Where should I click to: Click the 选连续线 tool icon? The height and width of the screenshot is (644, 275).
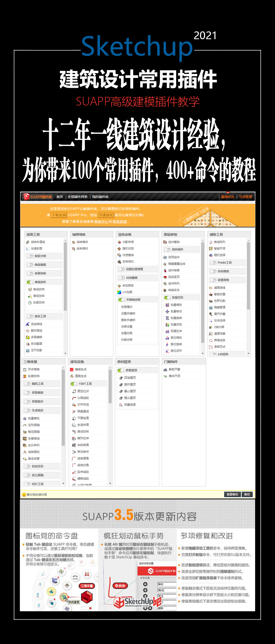[x=27, y=324]
